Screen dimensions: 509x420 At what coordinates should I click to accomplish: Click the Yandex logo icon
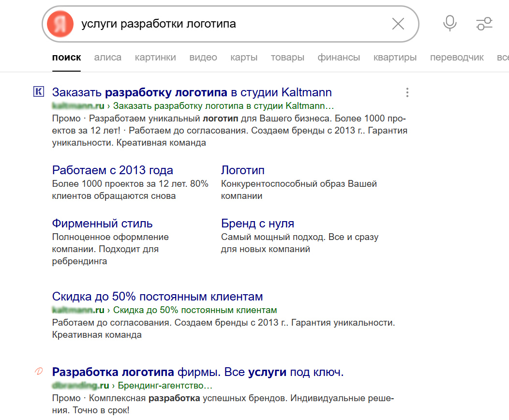[x=60, y=24]
